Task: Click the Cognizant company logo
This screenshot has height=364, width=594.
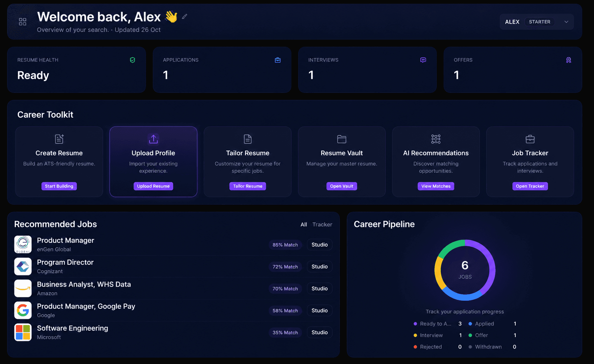Action: [x=23, y=267]
